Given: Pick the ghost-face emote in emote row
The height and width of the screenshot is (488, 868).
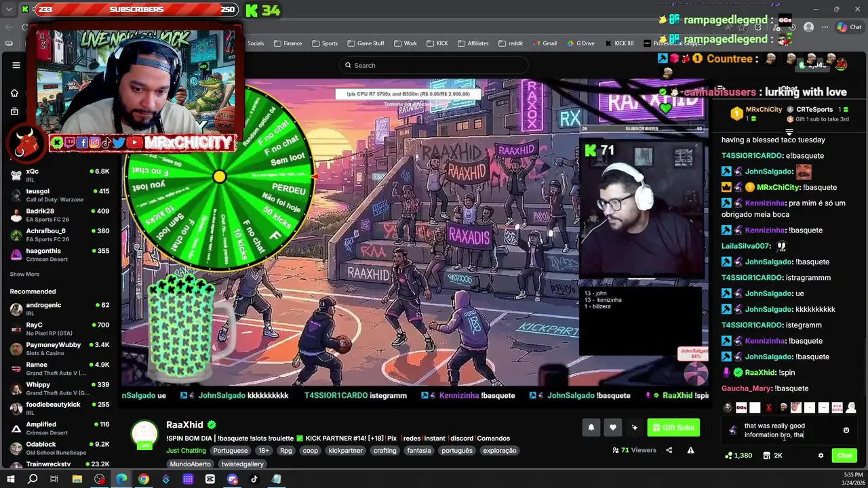Looking at the screenshot, I should pyautogui.click(x=728, y=407).
